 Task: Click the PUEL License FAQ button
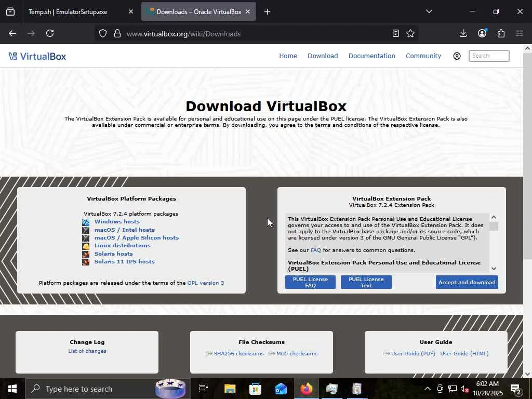click(x=311, y=282)
